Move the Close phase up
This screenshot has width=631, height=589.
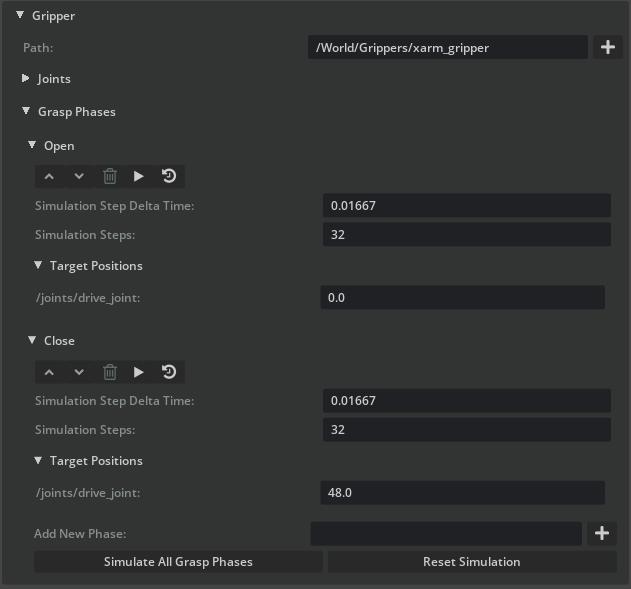tap(49, 372)
